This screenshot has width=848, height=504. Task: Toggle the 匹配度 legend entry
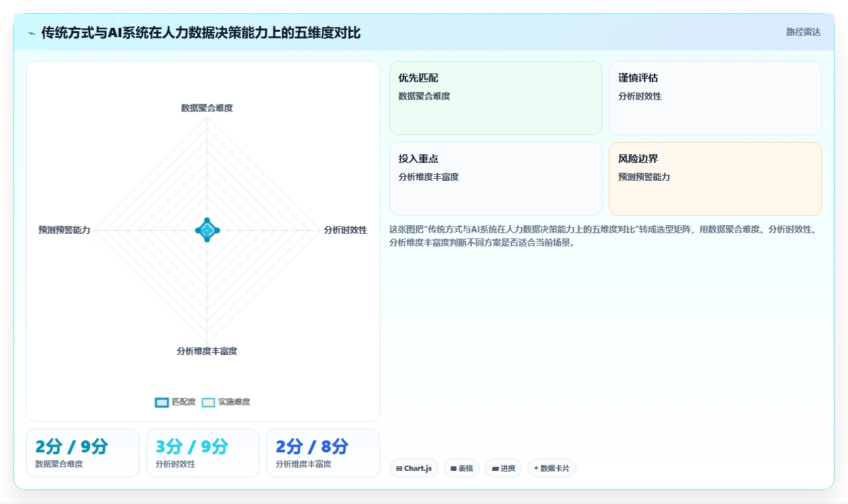(x=175, y=402)
